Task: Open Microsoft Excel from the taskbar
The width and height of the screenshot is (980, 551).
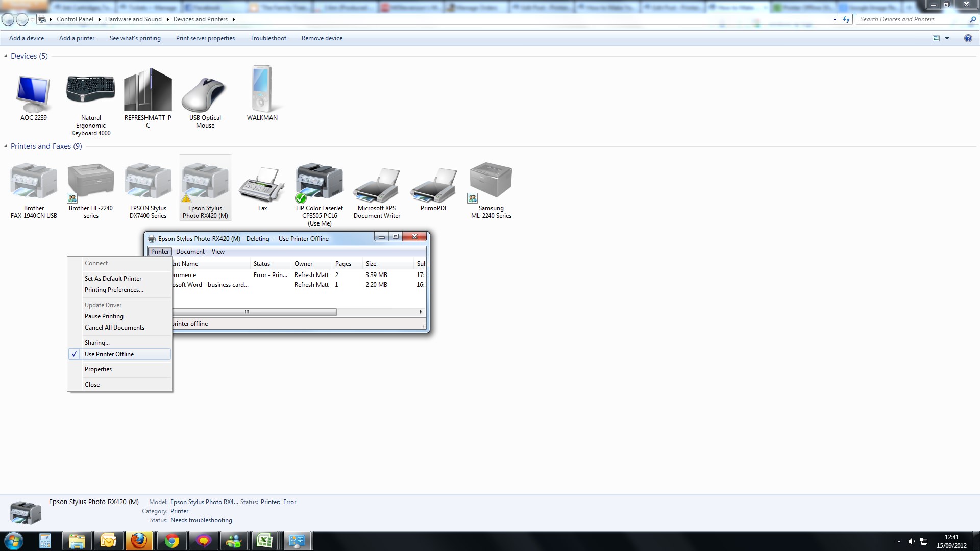Action: tap(265, 540)
